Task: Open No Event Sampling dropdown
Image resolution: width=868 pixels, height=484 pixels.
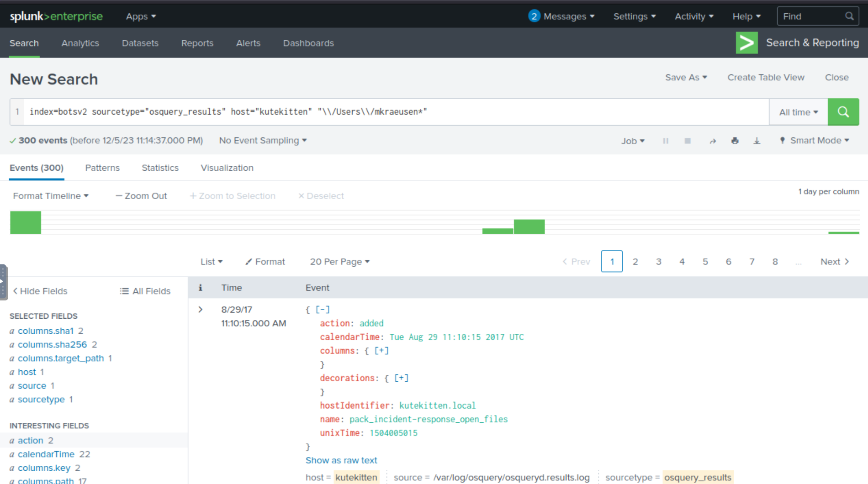Action: point(263,141)
